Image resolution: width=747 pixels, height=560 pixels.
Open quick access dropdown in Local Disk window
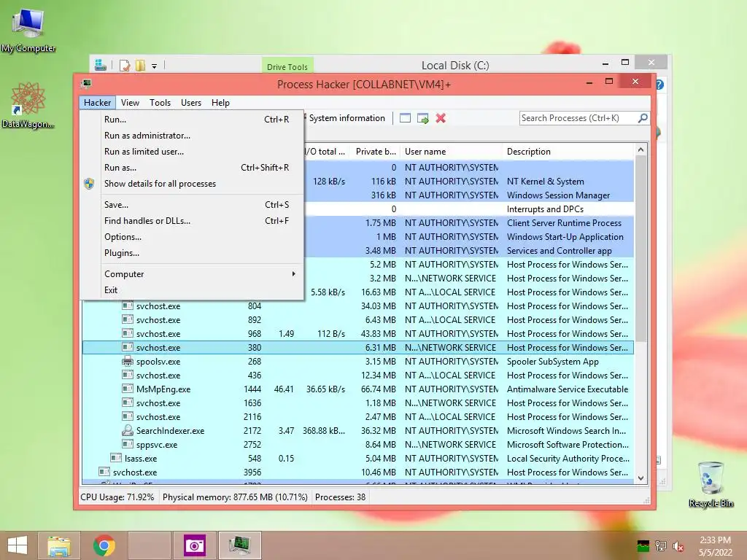[155, 66]
